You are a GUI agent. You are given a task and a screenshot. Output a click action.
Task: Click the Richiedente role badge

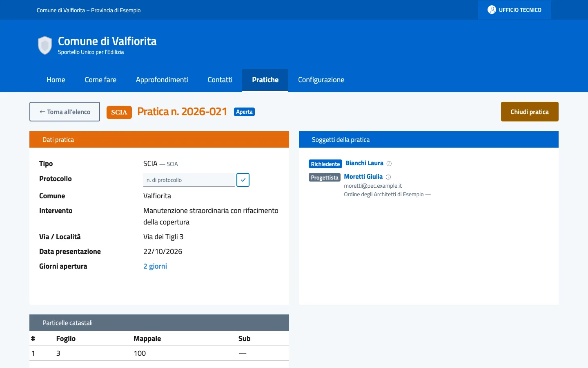[325, 164]
